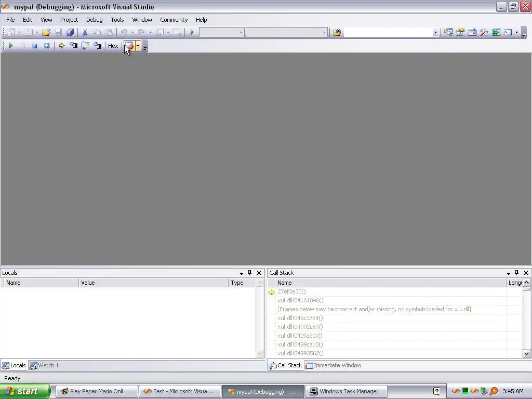
Task: Click Call Stack scrollbar down arrow
Action: coord(527,353)
